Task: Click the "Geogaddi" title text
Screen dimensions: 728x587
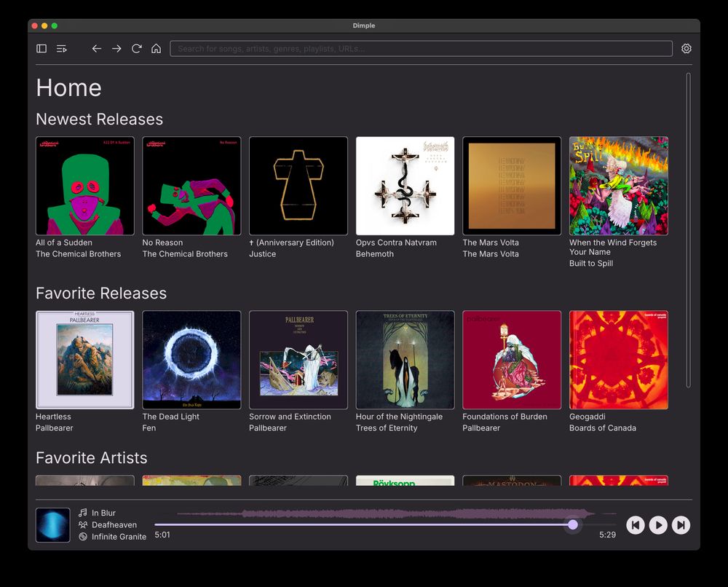Action: pos(587,417)
